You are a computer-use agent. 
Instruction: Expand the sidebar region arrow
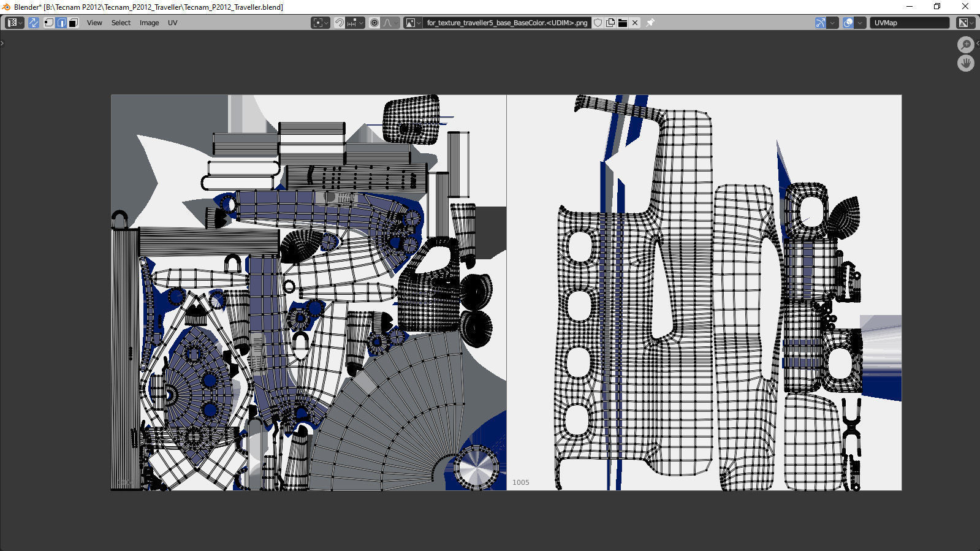point(978,44)
